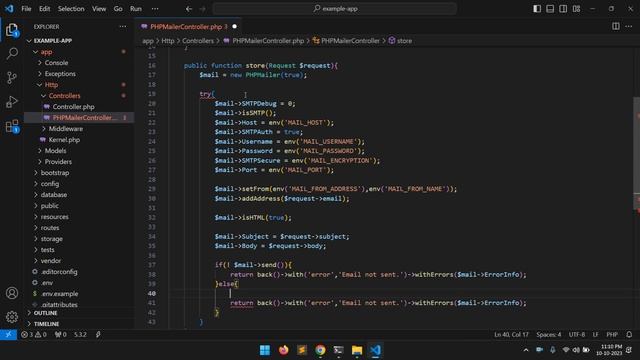Open the Selection menu
The image size is (640, 360).
[x=71, y=9]
